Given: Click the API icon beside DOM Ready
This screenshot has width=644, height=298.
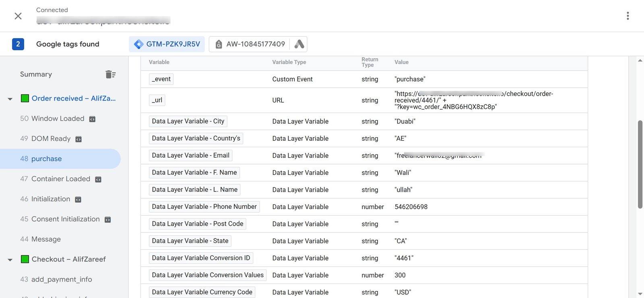Looking at the screenshot, I should pyautogui.click(x=78, y=139).
